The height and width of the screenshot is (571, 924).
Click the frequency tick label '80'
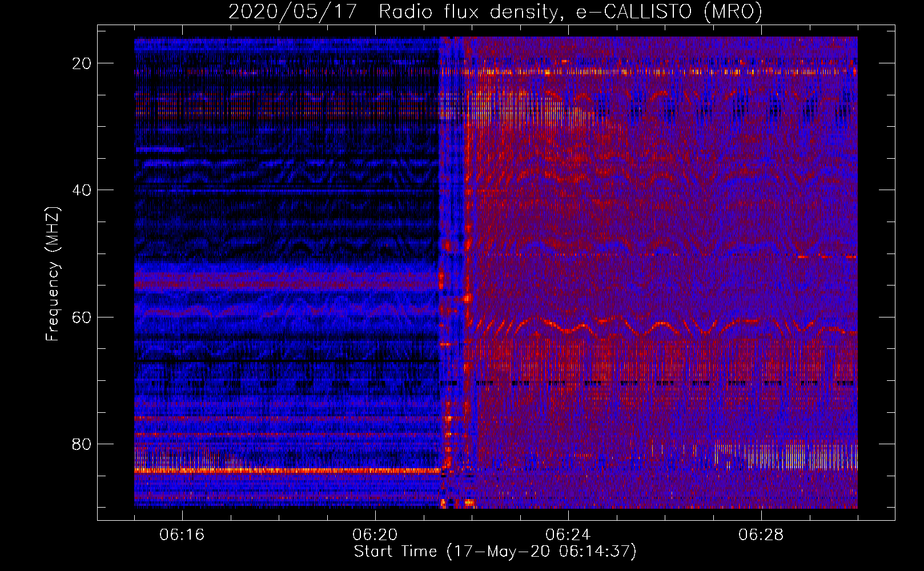(x=82, y=444)
